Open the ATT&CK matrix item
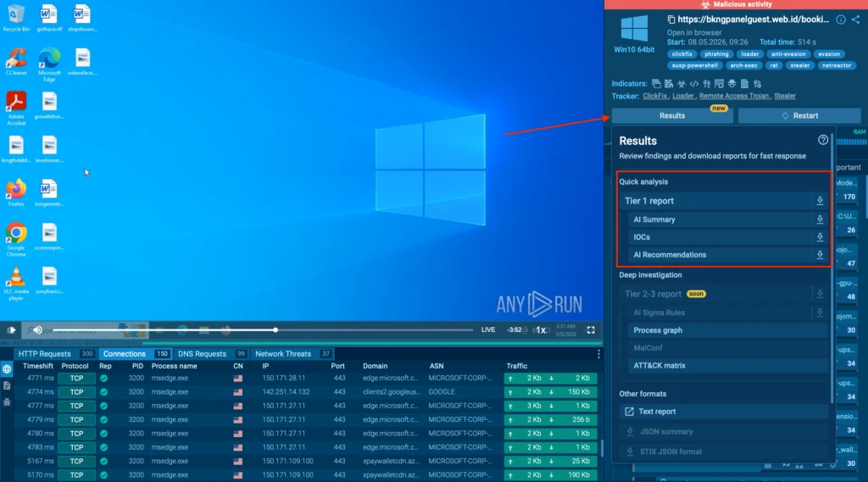 click(728, 366)
